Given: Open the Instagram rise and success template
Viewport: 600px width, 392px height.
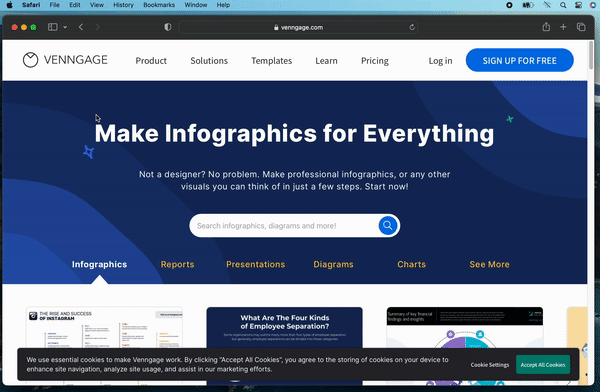Looking at the screenshot, I should 104,327.
